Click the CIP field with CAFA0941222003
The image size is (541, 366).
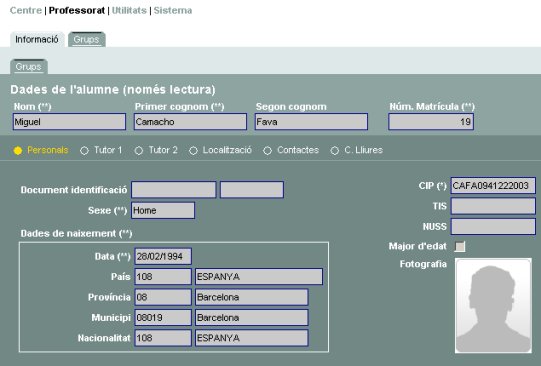[493, 186]
